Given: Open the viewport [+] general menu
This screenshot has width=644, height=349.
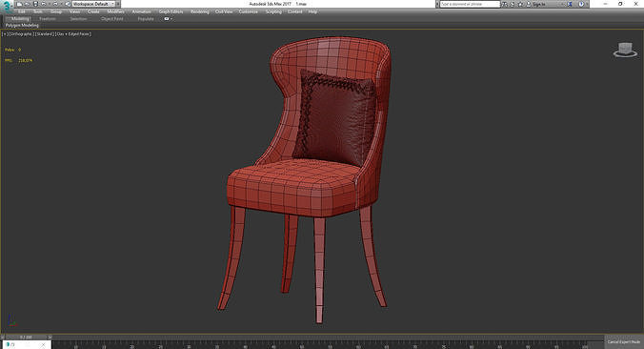Looking at the screenshot, I should (5, 34).
